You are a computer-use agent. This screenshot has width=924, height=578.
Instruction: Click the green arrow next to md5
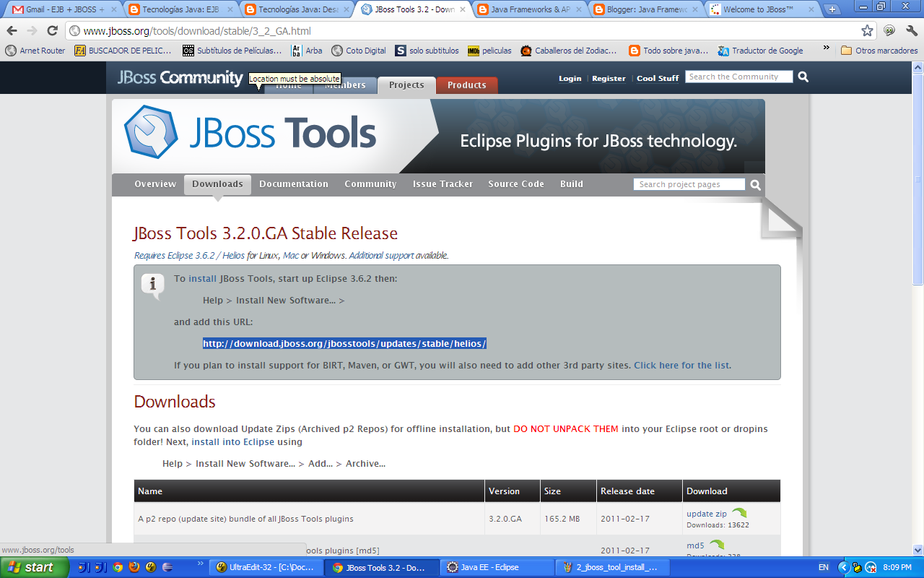pyautogui.click(x=716, y=545)
